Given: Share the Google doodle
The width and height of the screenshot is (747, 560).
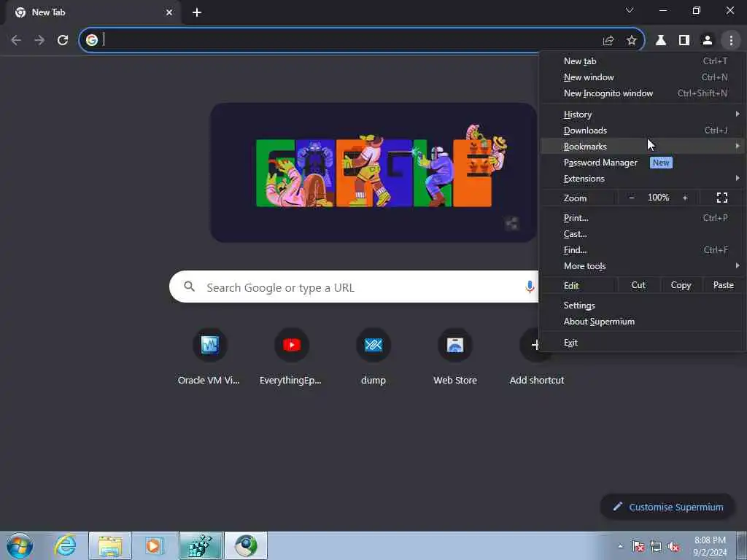Looking at the screenshot, I should [511, 223].
